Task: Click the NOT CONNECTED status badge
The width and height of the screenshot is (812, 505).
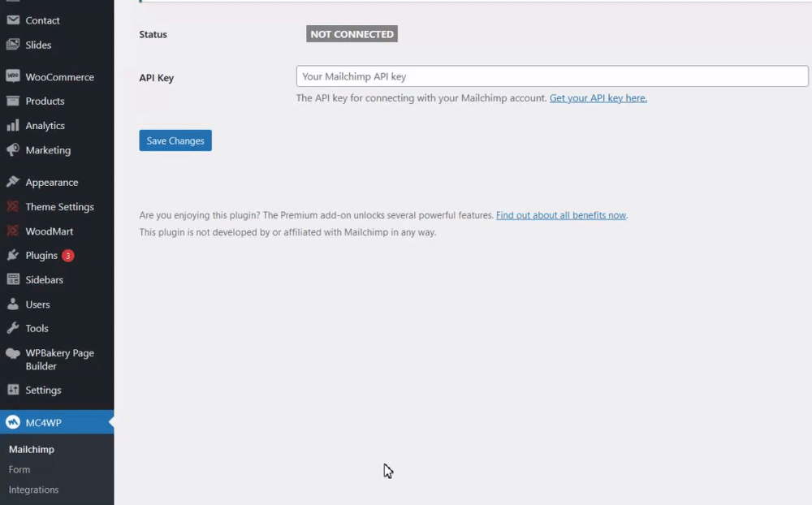Action: pyautogui.click(x=352, y=33)
